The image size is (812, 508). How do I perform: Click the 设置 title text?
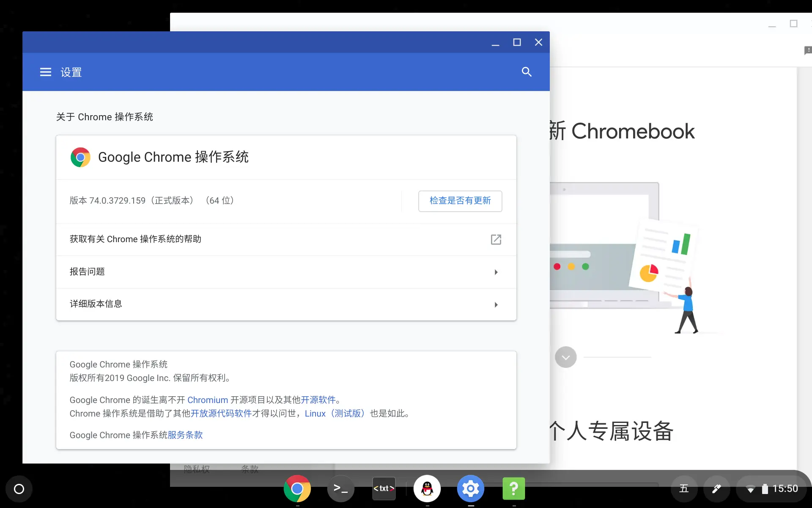click(71, 72)
